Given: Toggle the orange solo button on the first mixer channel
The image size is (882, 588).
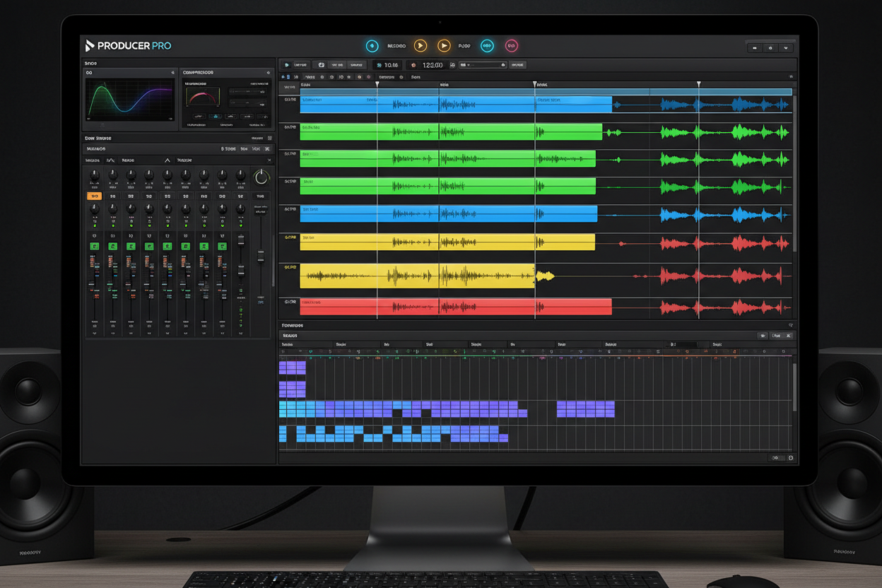Looking at the screenshot, I should (93, 196).
